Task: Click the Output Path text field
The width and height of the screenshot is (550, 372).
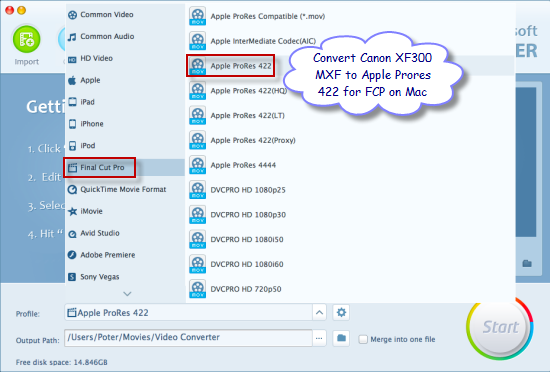Action: coord(188,338)
